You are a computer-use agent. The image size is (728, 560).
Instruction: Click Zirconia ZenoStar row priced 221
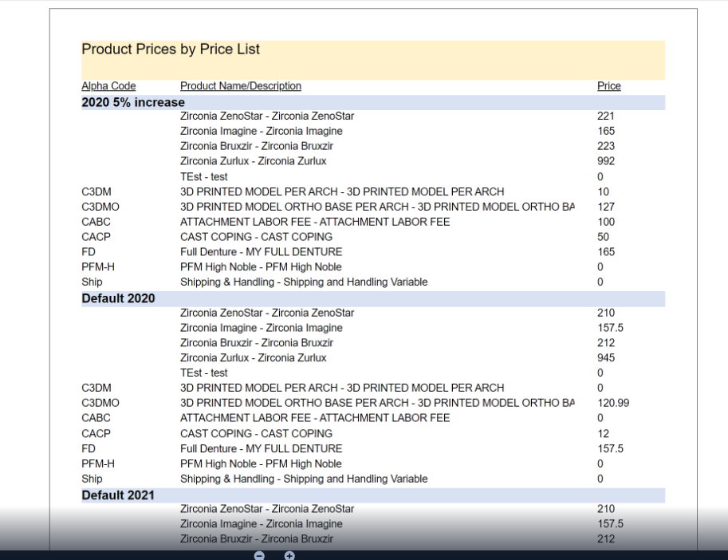click(x=373, y=116)
